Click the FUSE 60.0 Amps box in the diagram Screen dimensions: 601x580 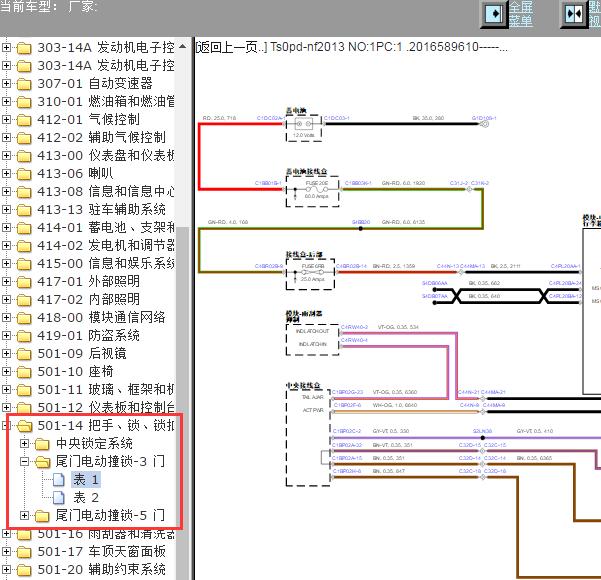(x=312, y=192)
